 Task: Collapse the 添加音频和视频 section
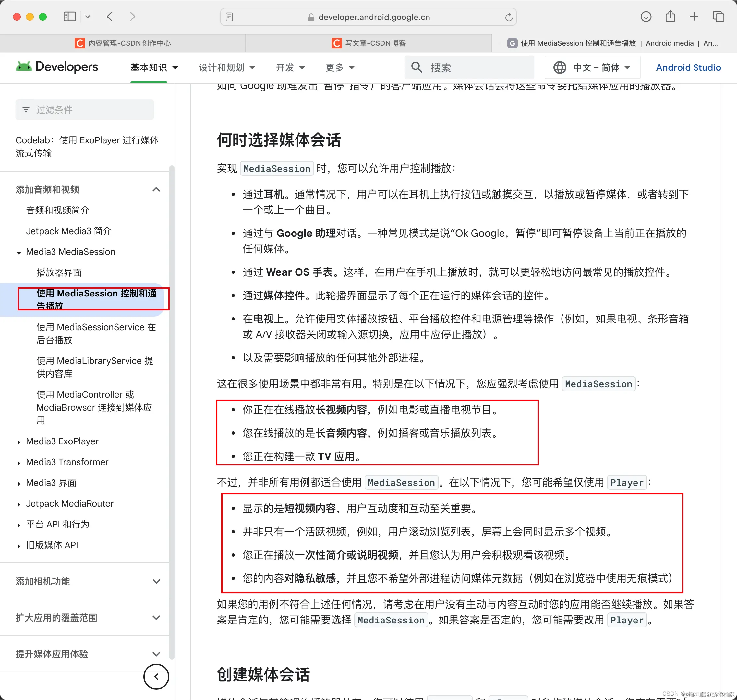(156, 189)
